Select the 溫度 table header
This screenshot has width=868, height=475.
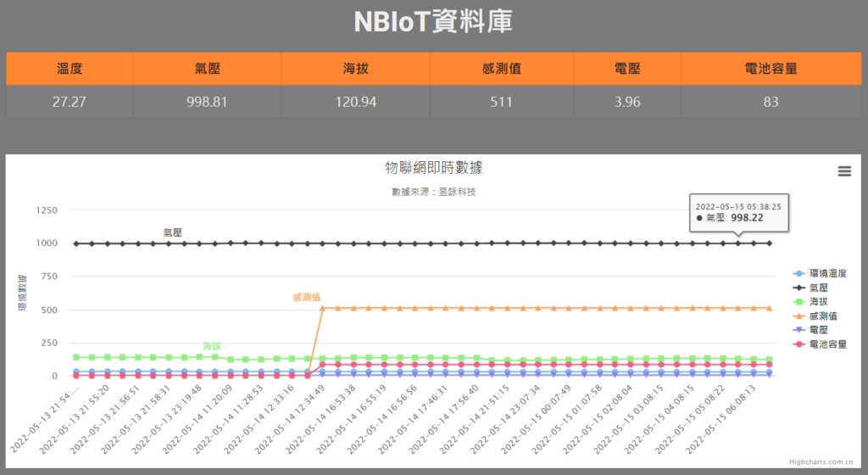coord(70,69)
